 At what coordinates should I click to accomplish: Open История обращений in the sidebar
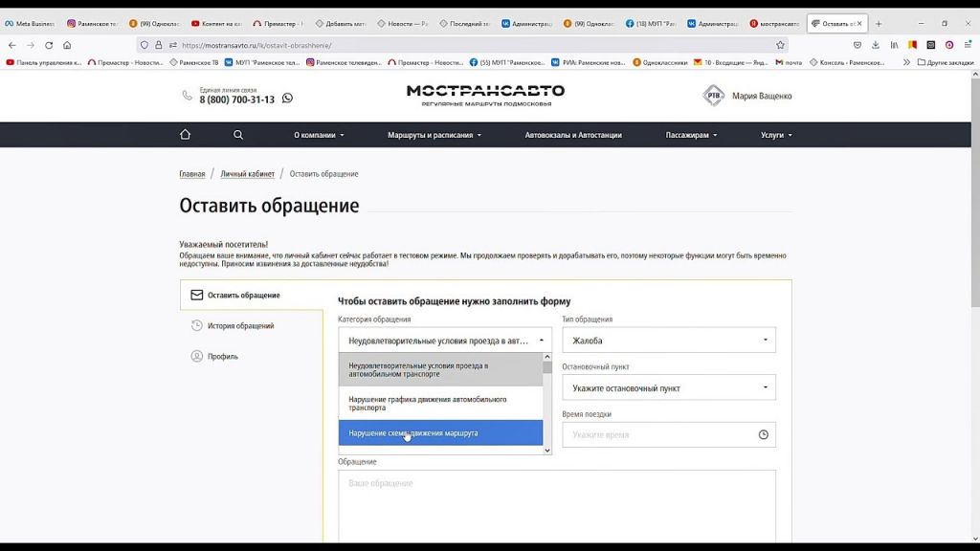240,326
